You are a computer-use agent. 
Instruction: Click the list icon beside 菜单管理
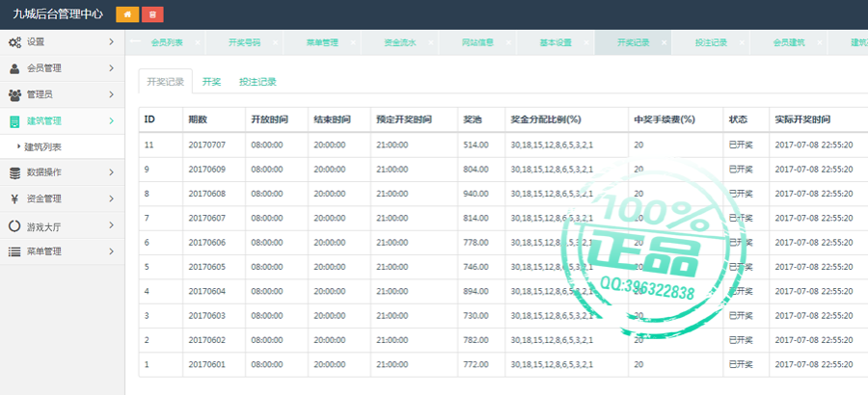click(14, 251)
